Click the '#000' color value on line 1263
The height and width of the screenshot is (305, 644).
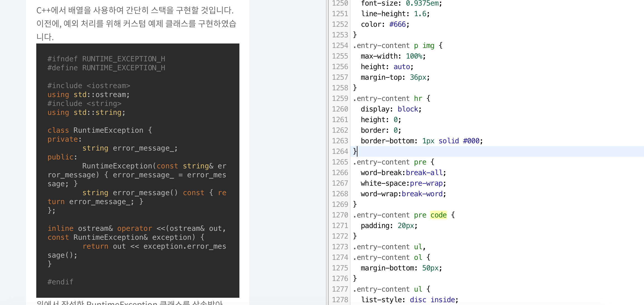tap(471, 141)
